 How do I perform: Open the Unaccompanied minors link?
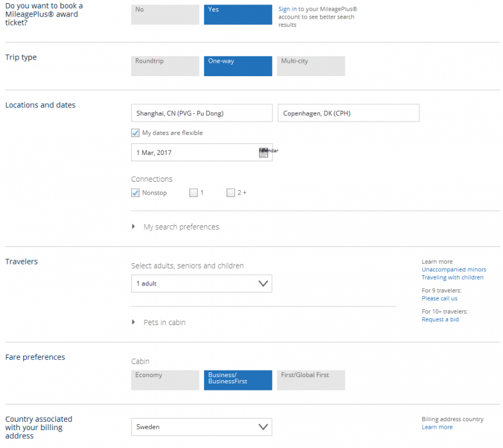click(x=453, y=269)
